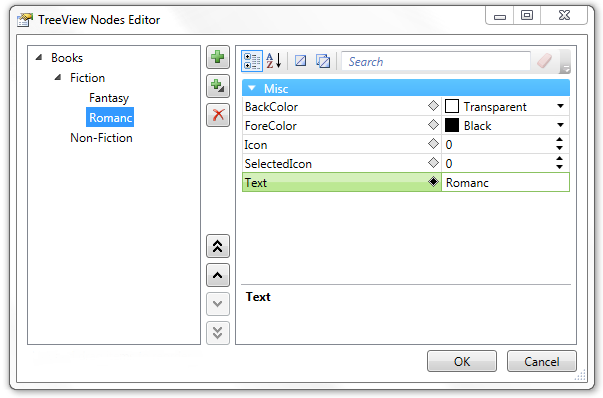Add a new root node with plus icon
Viewport: 603px width, 398px height.
click(218, 57)
